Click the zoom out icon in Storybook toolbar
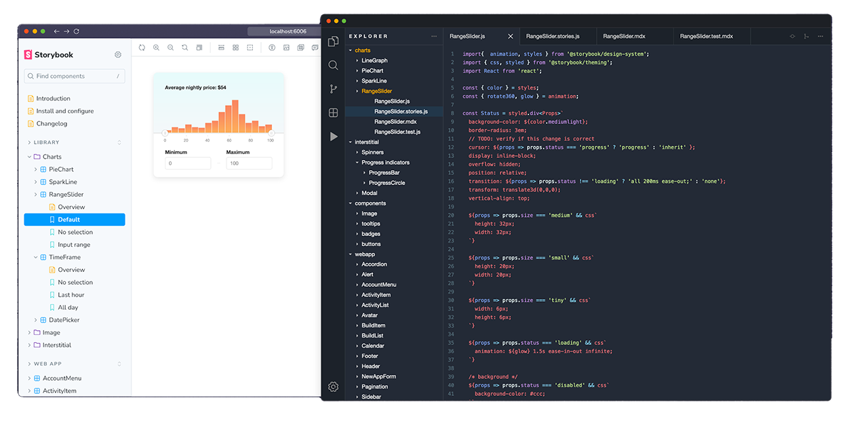The image size is (868, 421). click(x=170, y=47)
